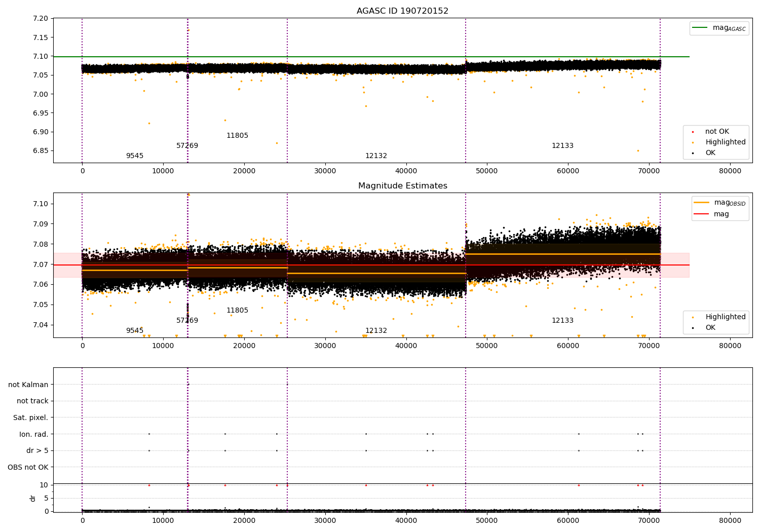Screen dimensions: 760x532
Task: Click the 7.20 tick on the top panel
Action: (41, 19)
